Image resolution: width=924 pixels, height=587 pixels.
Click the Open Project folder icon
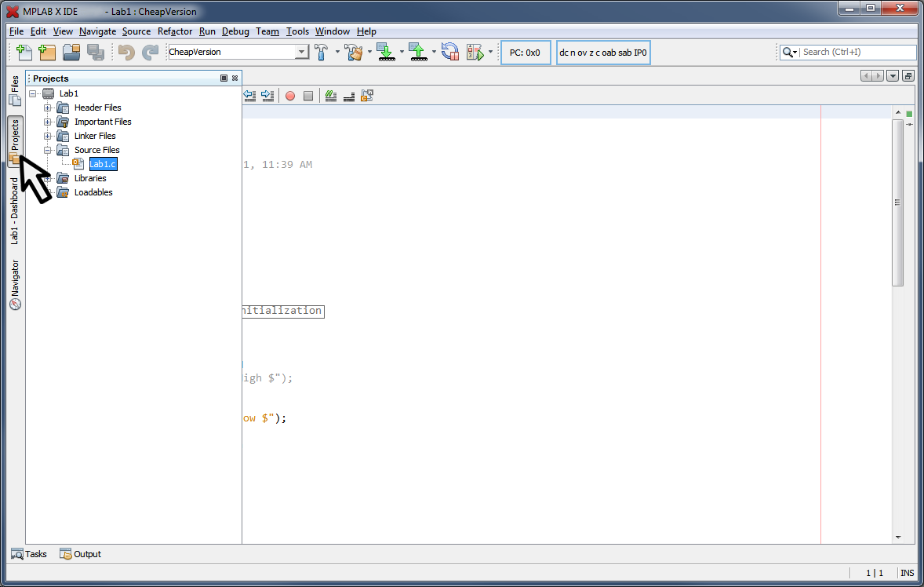tap(70, 52)
